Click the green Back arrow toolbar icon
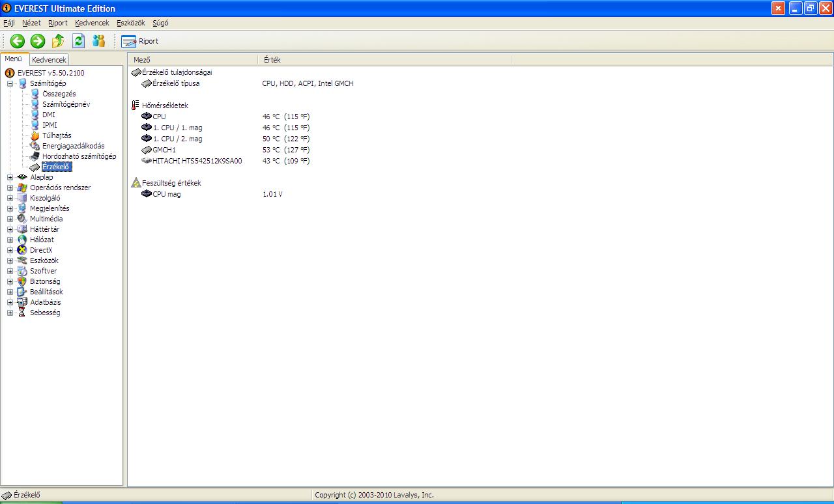Screen dimensions: 834x504 18,41
